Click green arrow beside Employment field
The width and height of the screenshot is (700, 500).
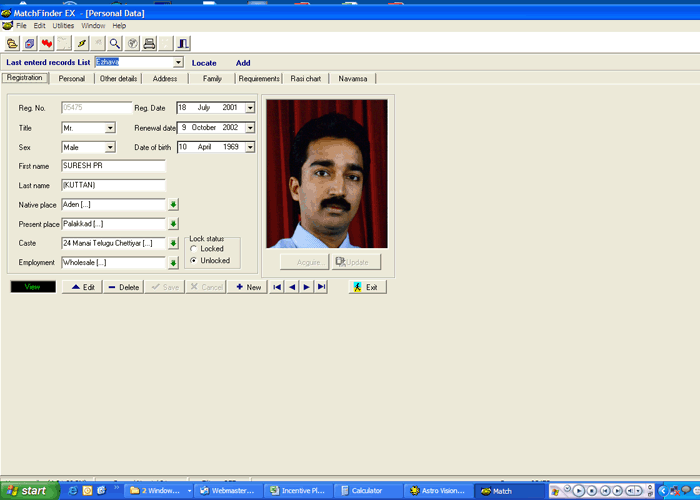(173, 263)
